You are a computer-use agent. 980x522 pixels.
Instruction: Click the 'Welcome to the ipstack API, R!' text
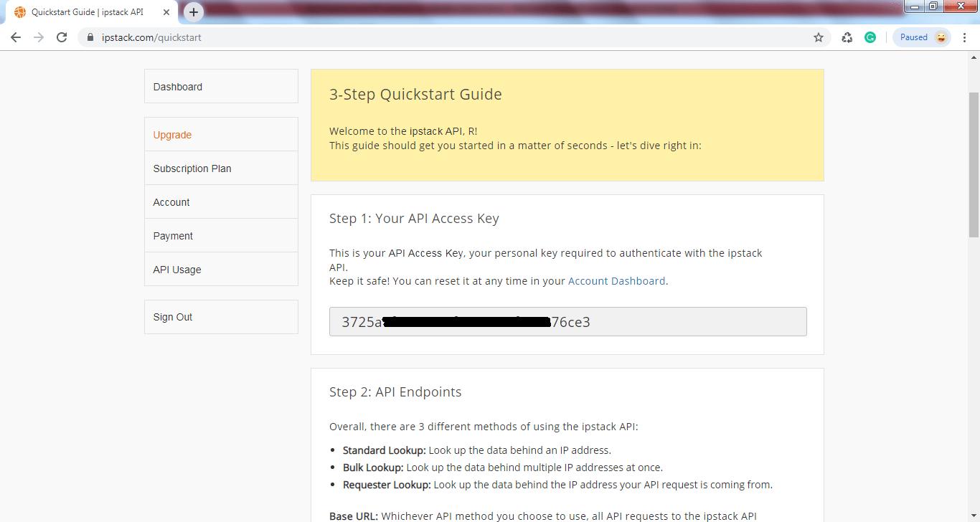(403, 131)
